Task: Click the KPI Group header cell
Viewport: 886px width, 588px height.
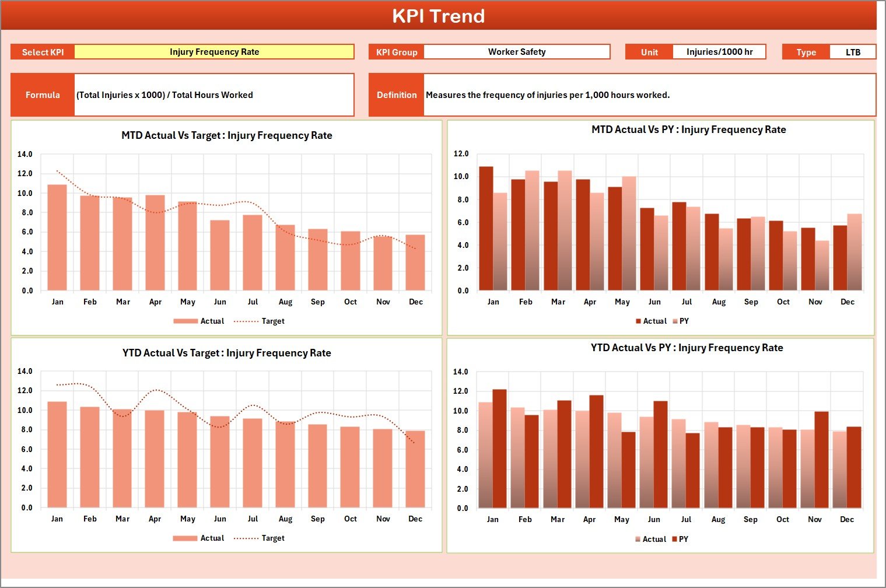Action: point(396,51)
